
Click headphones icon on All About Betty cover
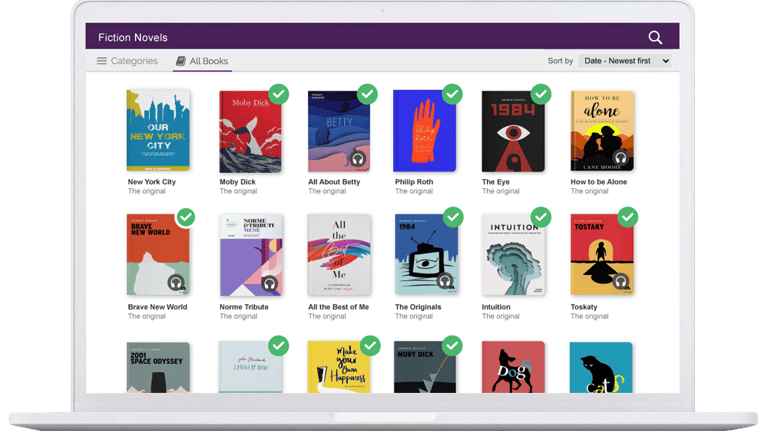coord(358,159)
